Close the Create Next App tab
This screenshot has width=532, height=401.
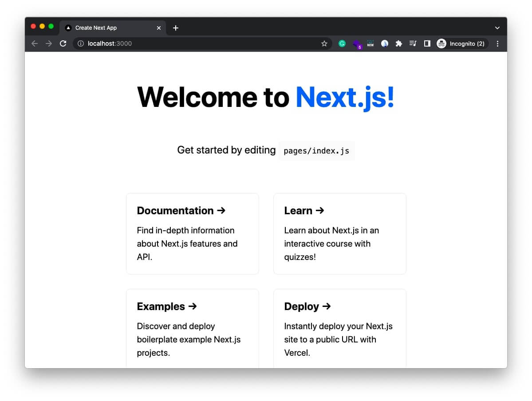click(159, 28)
